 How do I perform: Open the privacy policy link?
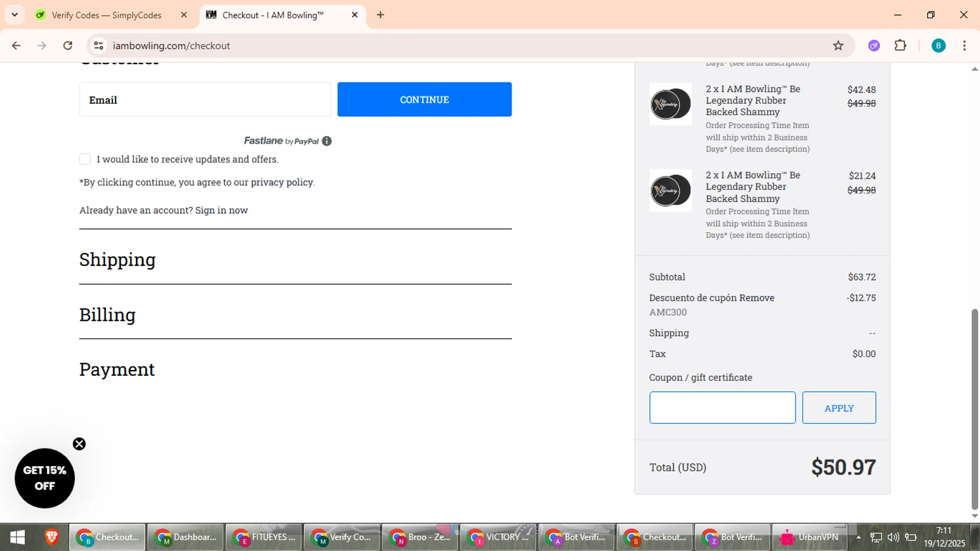[282, 182]
